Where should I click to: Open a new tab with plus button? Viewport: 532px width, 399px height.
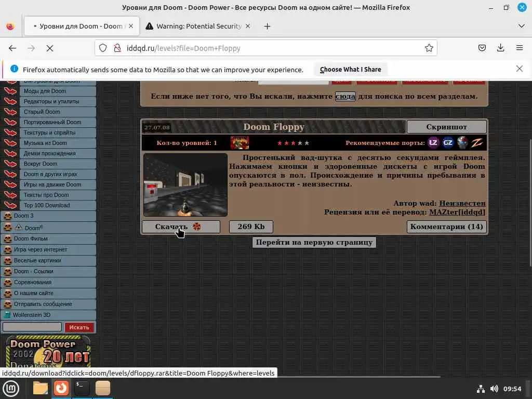pyautogui.click(x=268, y=26)
